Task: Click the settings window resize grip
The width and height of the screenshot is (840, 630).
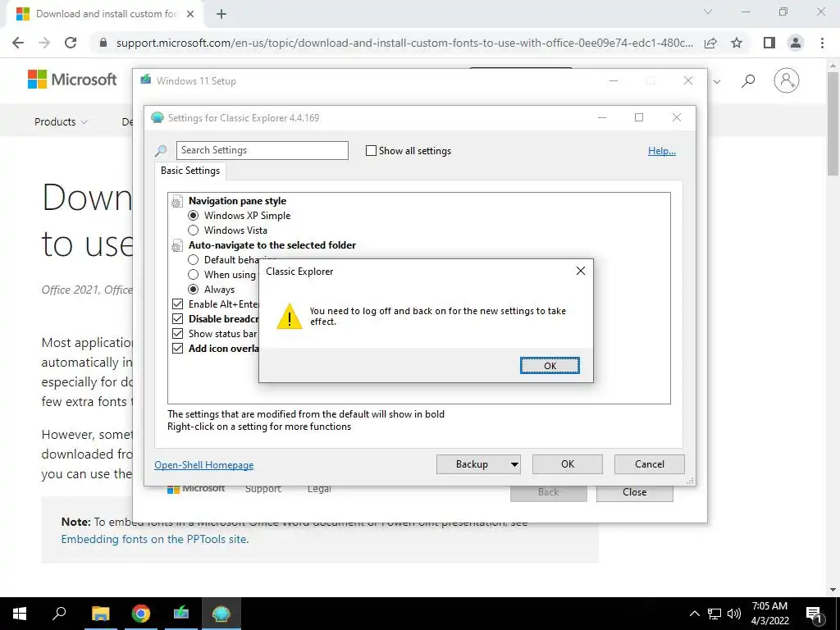Action: [x=691, y=481]
